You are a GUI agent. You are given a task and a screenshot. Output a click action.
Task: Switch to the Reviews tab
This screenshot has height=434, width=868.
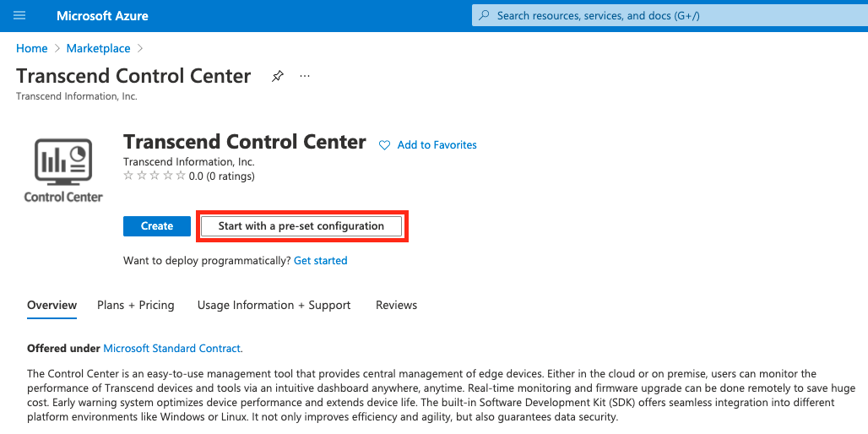pos(396,305)
